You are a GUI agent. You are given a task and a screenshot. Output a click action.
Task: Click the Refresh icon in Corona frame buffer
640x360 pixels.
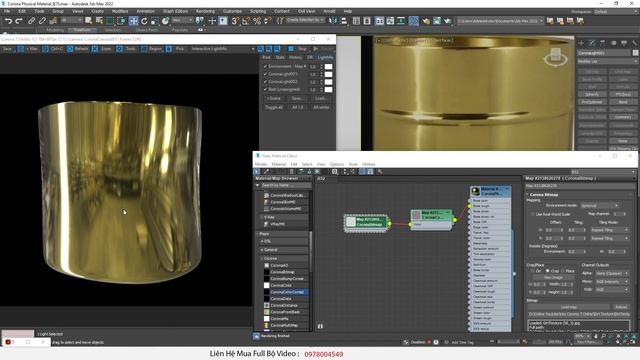click(70, 49)
